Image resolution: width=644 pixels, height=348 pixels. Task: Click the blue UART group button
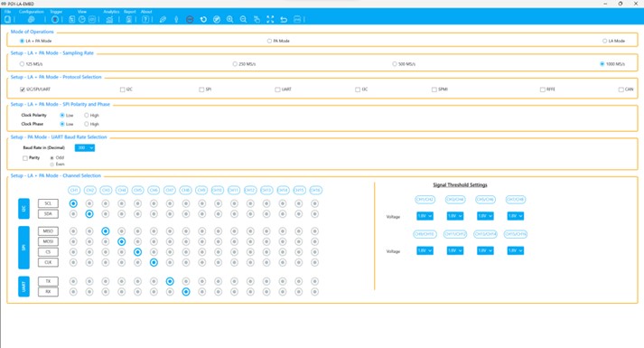point(23,287)
